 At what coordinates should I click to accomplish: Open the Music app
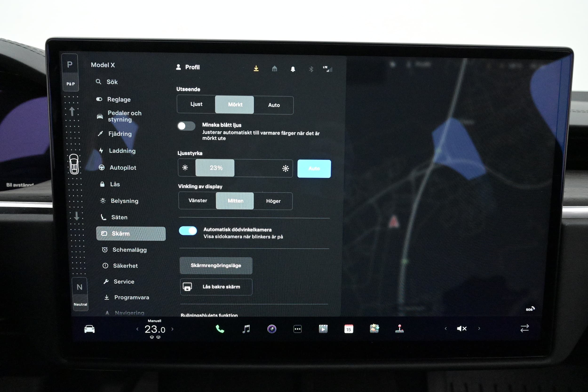coord(246,329)
